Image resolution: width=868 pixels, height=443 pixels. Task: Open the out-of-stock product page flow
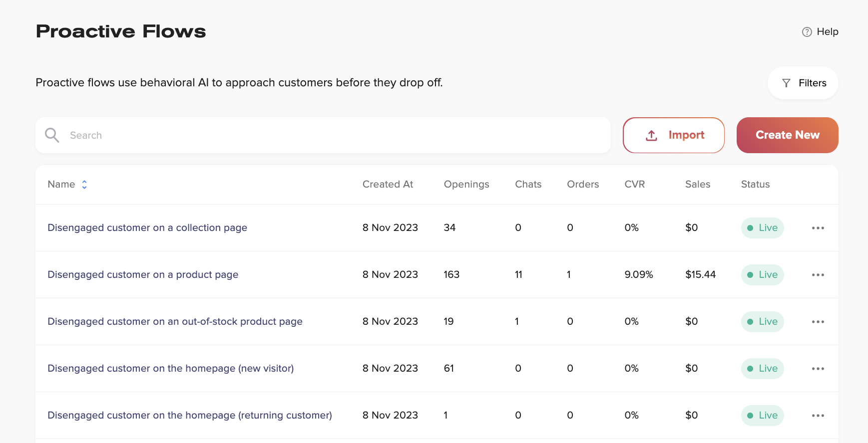tap(175, 321)
